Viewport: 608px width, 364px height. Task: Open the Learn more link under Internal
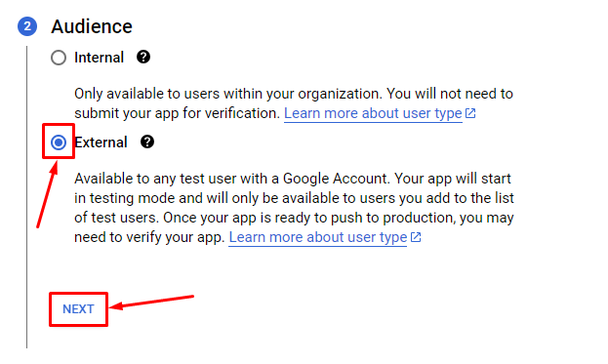point(373,113)
